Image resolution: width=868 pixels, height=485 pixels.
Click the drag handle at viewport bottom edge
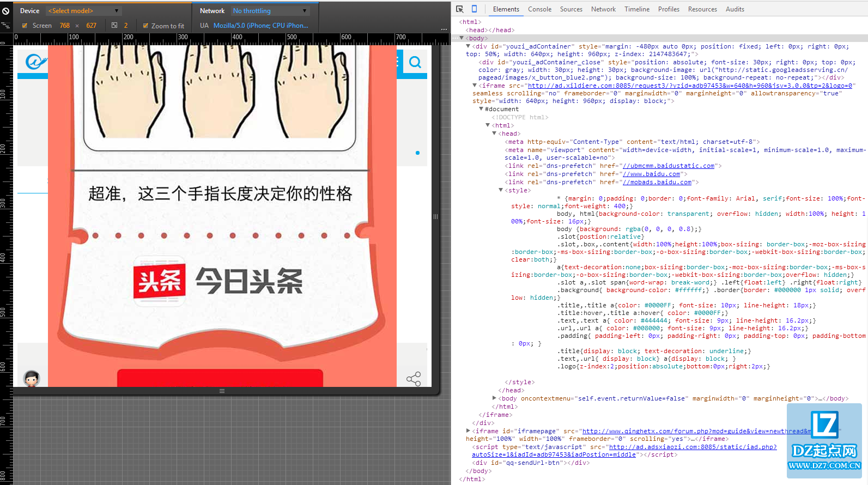pyautogui.click(x=222, y=391)
